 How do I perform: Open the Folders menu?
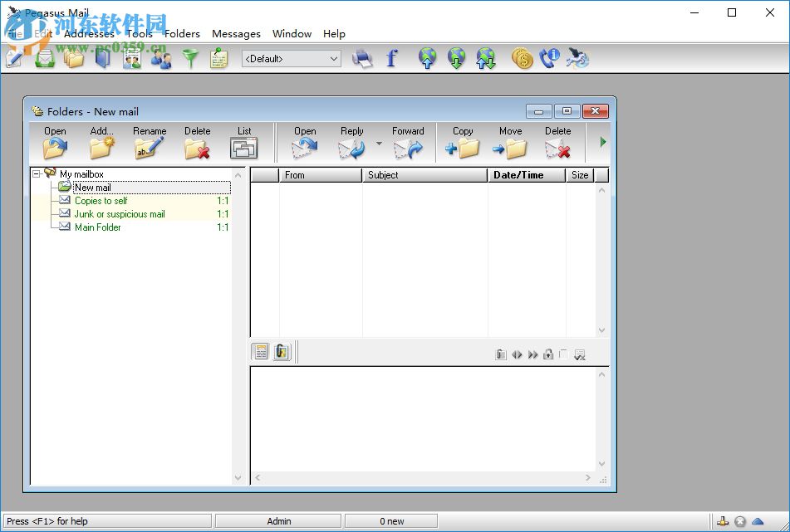point(182,34)
